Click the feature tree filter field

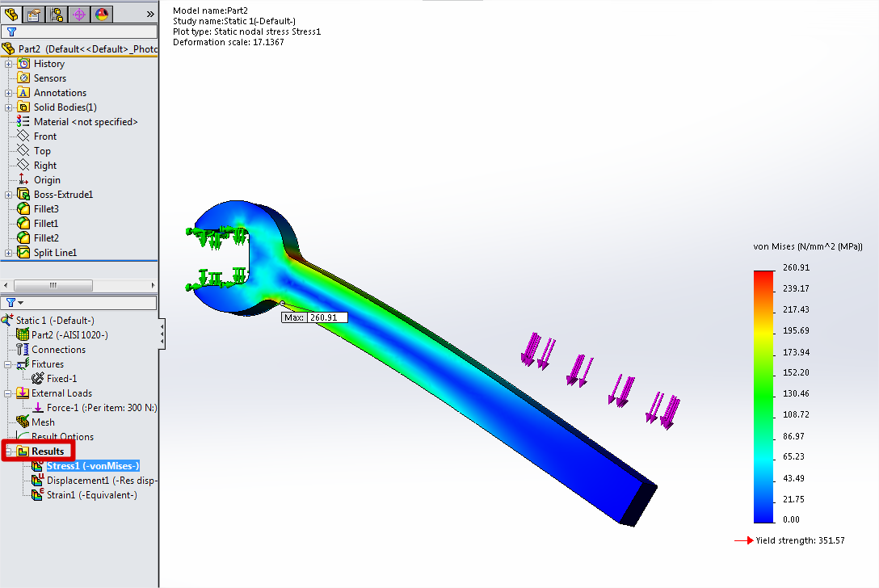[x=79, y=32]
